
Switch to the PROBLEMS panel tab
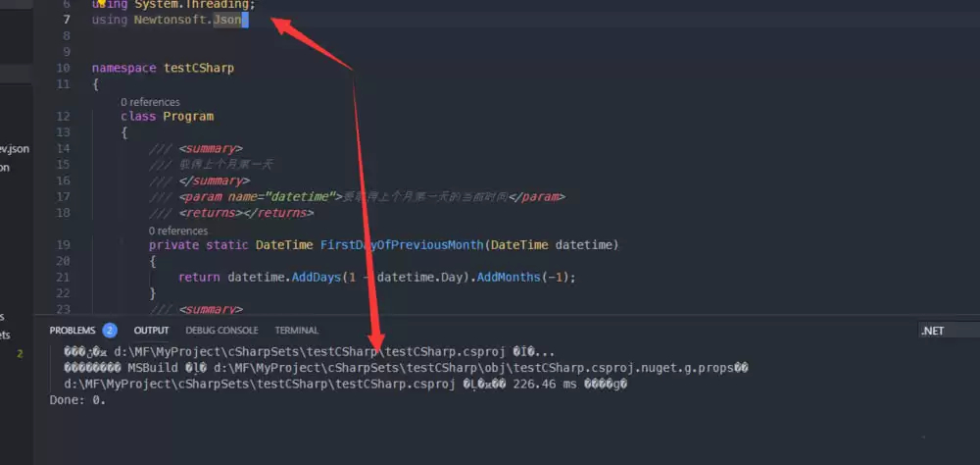(73, 331)
